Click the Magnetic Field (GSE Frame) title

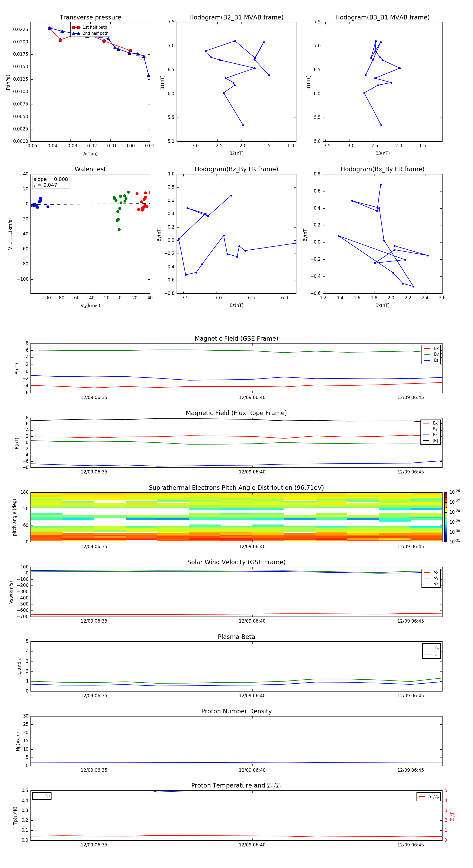click(236, 339)
